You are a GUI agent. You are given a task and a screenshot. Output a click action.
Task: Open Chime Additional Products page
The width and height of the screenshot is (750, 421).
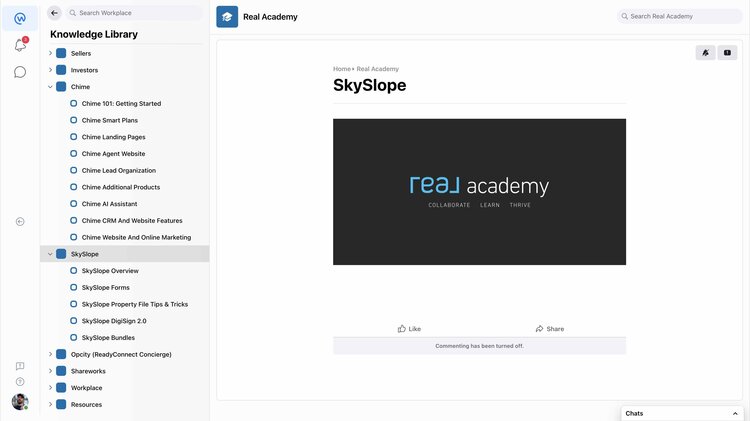(121, 187)
